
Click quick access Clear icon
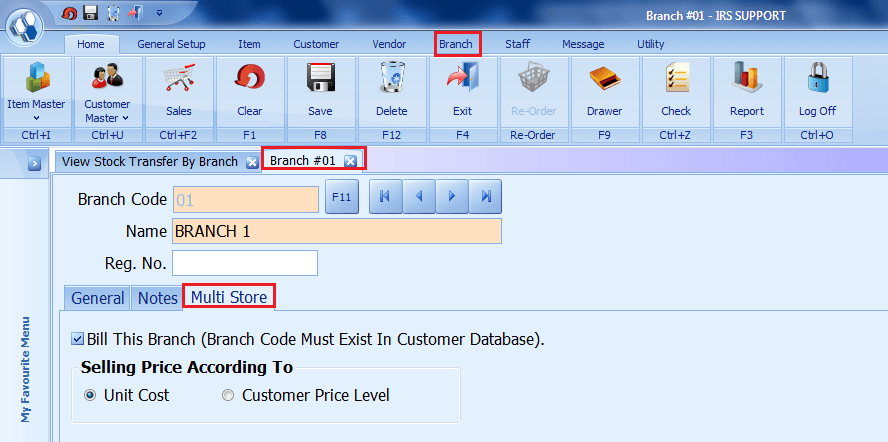pyautogui.click(x=69, y=13)
